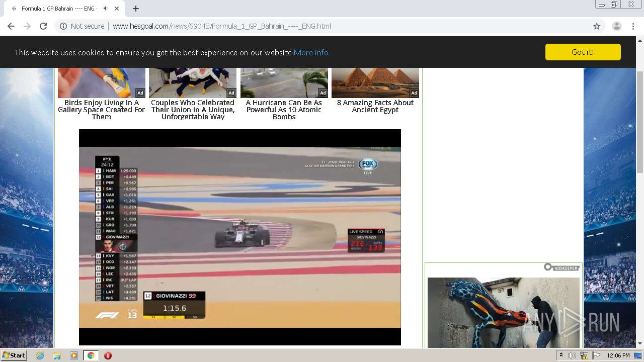Click the browser forward arrow

(27, 26)
